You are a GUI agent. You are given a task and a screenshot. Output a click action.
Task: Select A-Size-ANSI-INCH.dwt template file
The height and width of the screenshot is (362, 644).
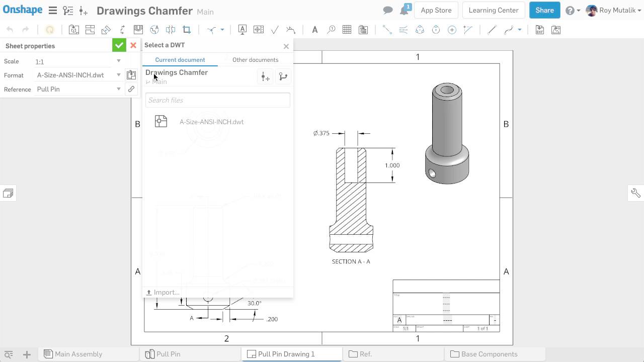211,122
